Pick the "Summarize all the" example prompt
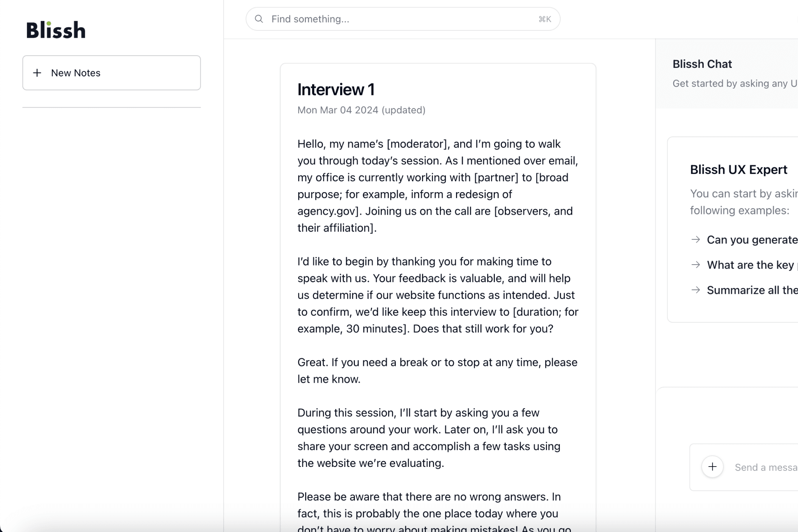 [x=752, y=290]
